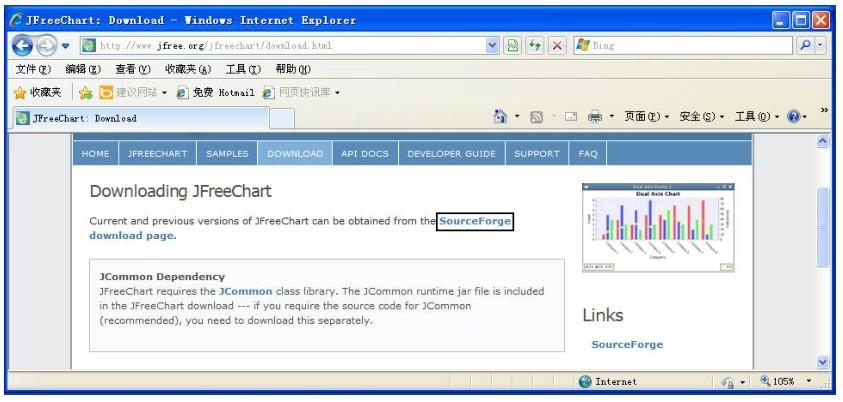Click the blank New Tab button
This screenshot has height=402, width=843.
click(282, 119)
